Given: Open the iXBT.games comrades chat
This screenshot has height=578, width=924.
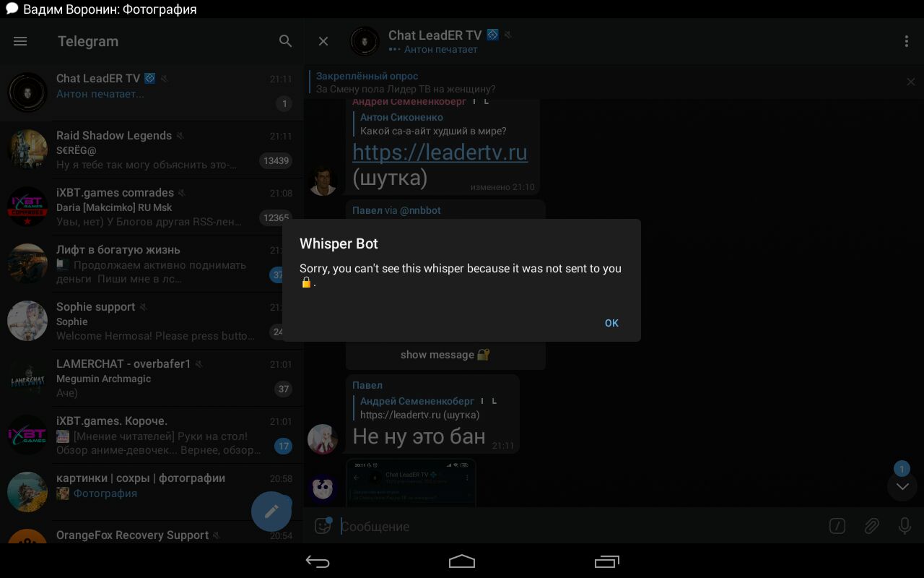Looking at the screenshot, I should coord(152,207).
